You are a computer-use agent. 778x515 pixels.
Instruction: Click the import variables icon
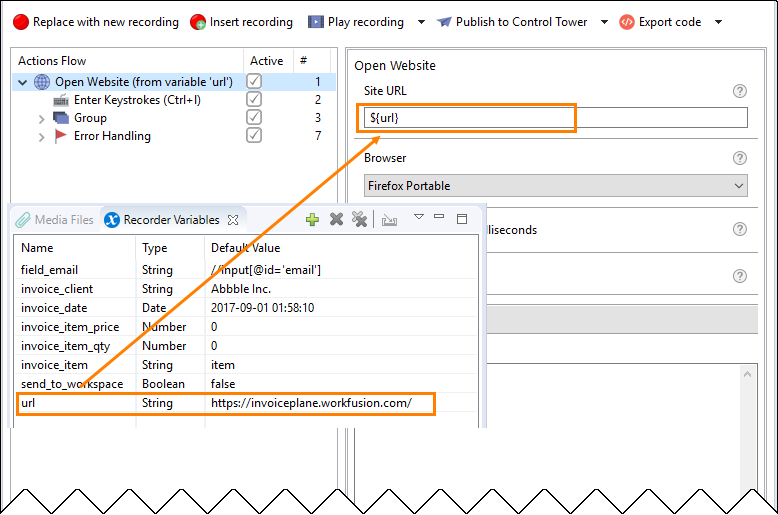389,220
